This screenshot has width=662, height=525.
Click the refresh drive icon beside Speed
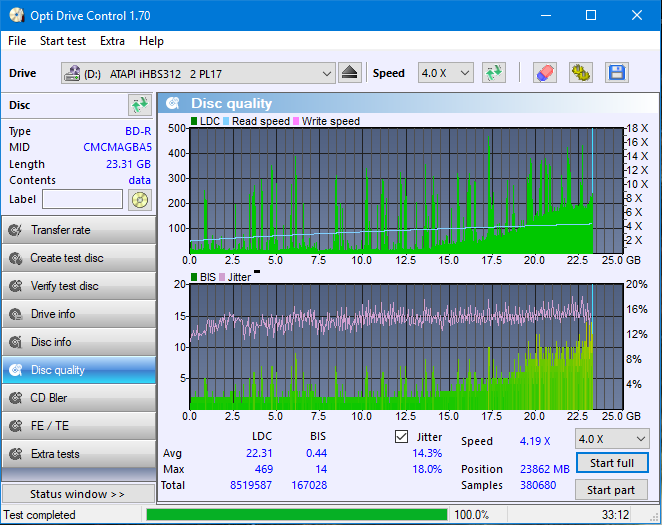coord(494,73)
